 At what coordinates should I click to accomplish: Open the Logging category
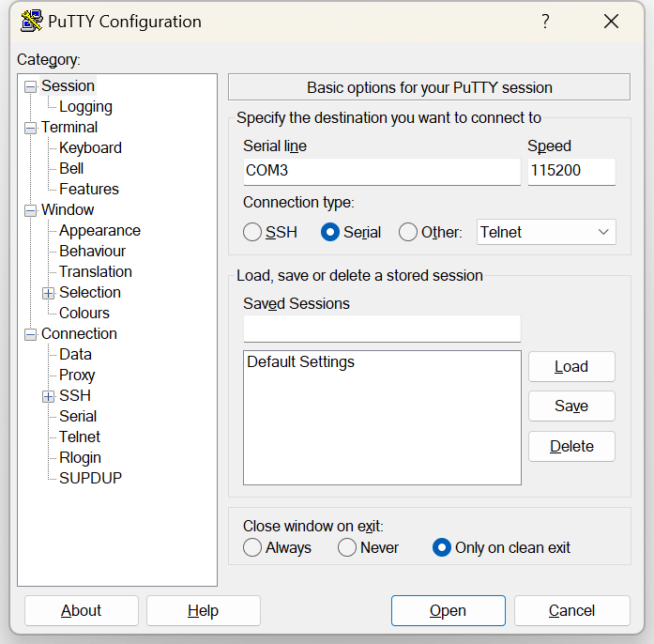[x=86, y=107]
